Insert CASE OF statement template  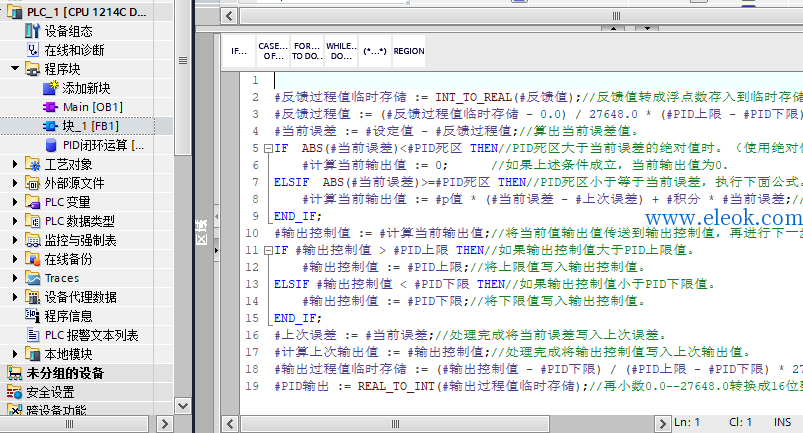(272, 51)
